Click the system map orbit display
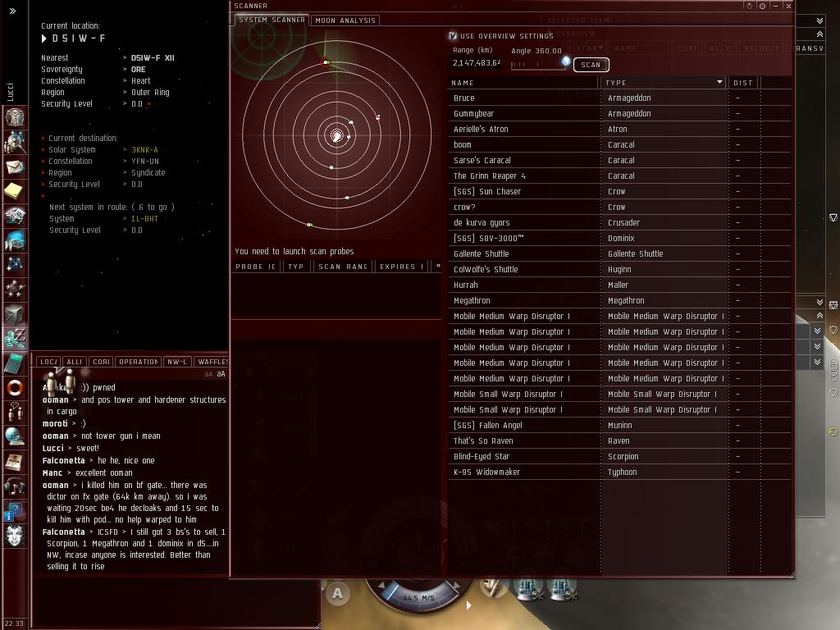 [x=336, y=135]
